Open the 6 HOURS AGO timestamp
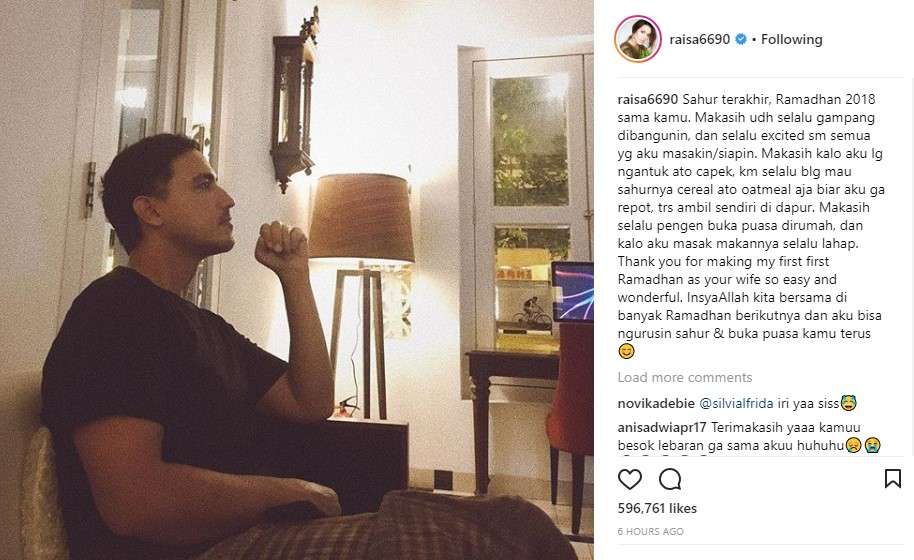The width and height of the screenshot is (914, 560). (x=651, y=531)
